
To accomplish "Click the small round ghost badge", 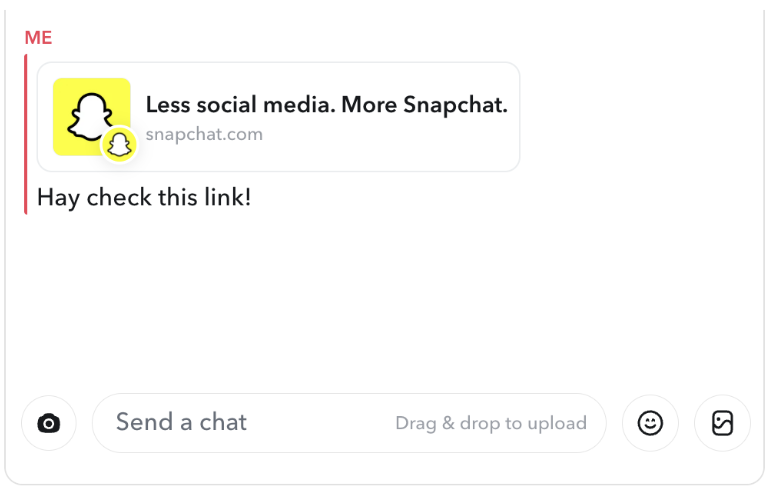I will click(x=120, y=146).
